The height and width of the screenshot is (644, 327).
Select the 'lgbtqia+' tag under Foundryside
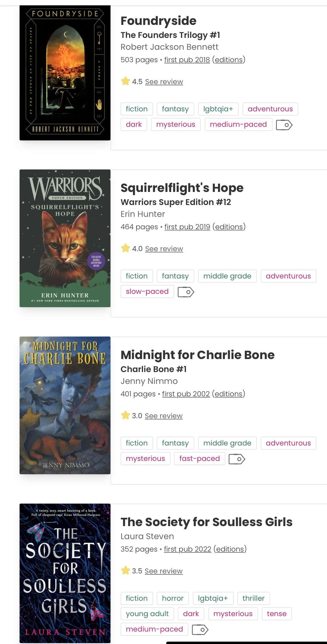[218, 109]
